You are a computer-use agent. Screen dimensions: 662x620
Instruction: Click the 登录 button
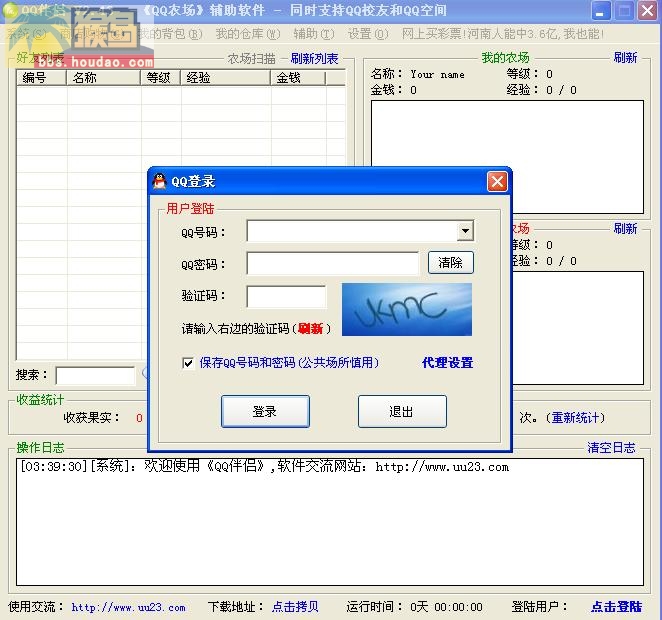pos(265,412)
